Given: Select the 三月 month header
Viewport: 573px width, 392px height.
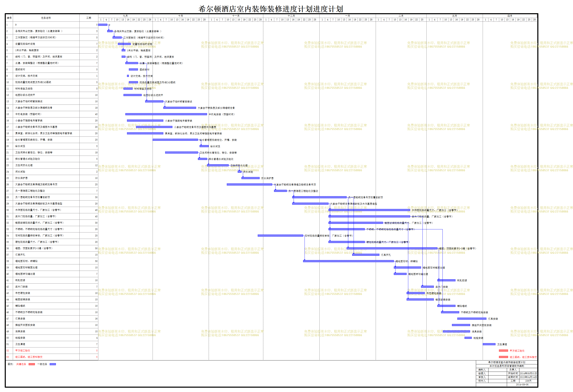Looking at the screenshot, I should 454,16.
